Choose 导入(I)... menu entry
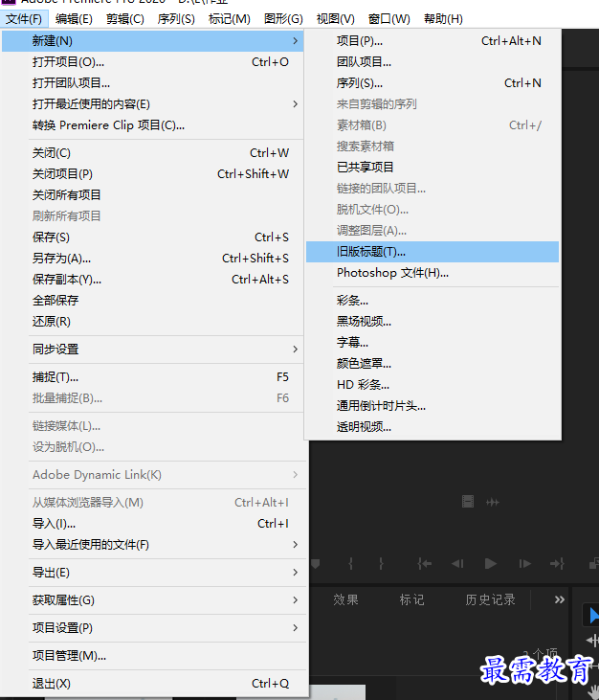 click(x=152, y=523)
